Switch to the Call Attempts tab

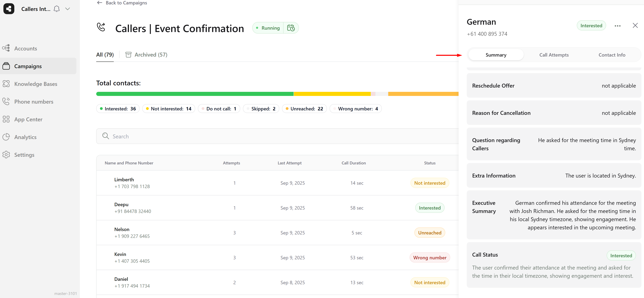(x=554, y=55)
